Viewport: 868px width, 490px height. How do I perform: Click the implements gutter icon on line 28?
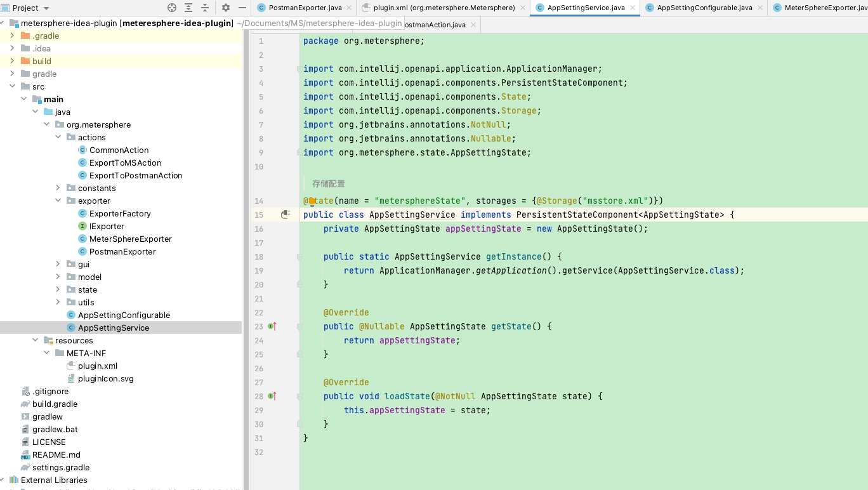point(272,396)
